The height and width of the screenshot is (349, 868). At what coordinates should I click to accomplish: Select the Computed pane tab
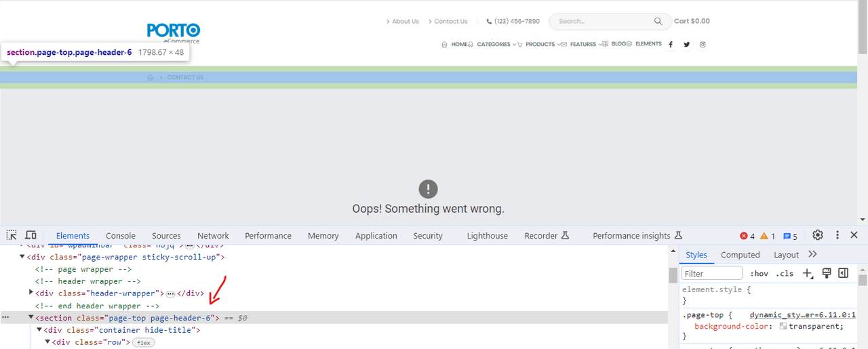click(x=740, y=255)
